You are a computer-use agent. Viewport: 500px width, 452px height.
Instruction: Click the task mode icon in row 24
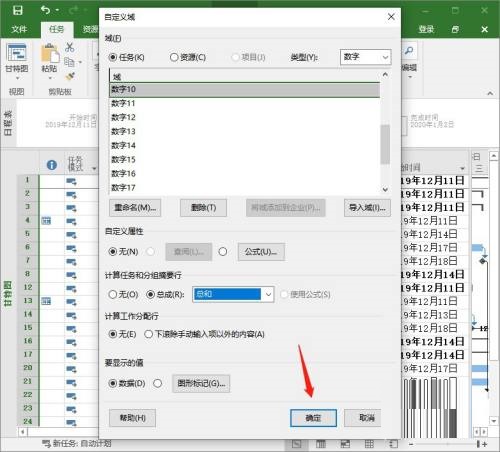click(71, 423)
